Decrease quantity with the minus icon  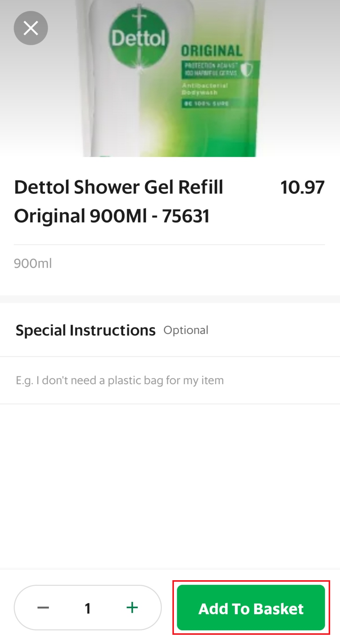43,607
